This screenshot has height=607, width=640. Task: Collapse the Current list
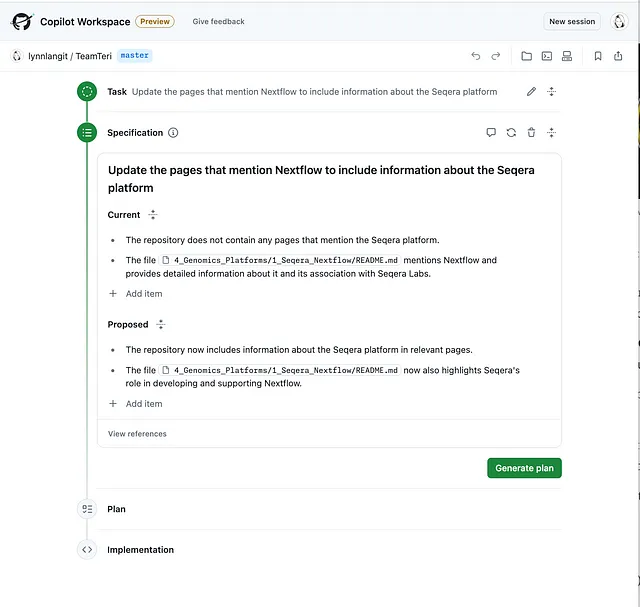point(153,215)
